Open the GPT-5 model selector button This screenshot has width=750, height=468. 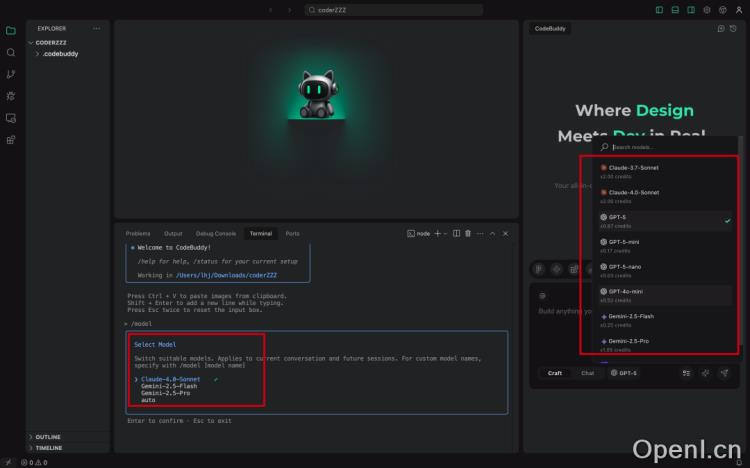coord(624,373)
